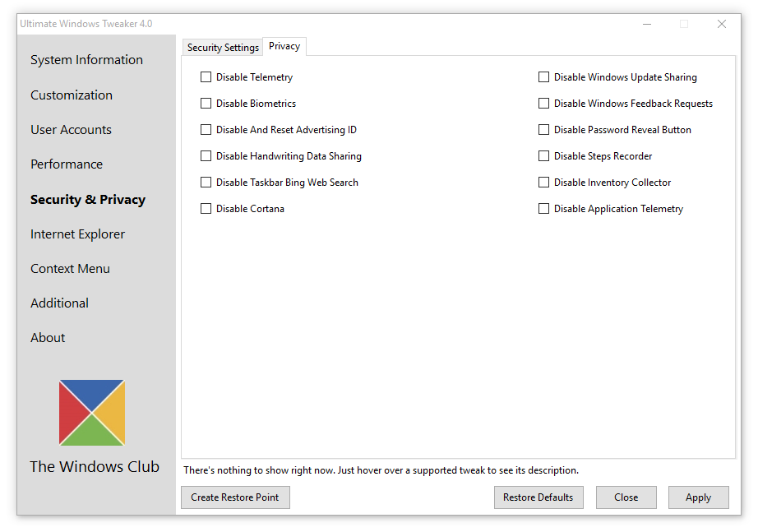
Task: Apply the selected tweaks
Action: [699, 497]
